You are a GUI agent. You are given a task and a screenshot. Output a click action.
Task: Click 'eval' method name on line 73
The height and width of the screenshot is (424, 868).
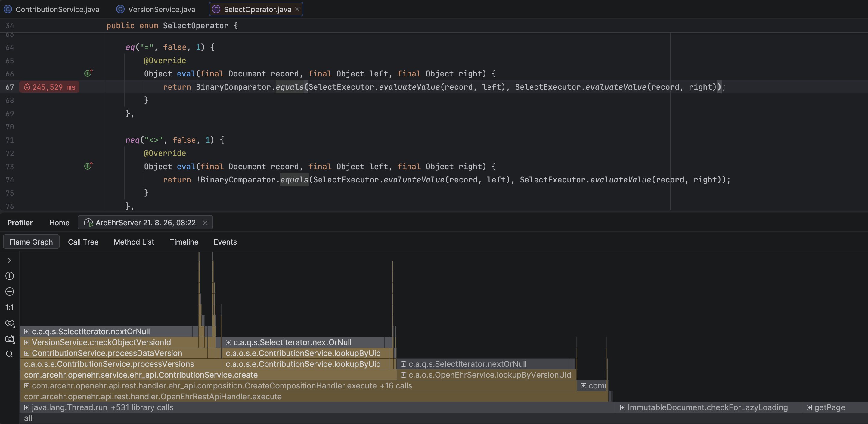point(186,166)
